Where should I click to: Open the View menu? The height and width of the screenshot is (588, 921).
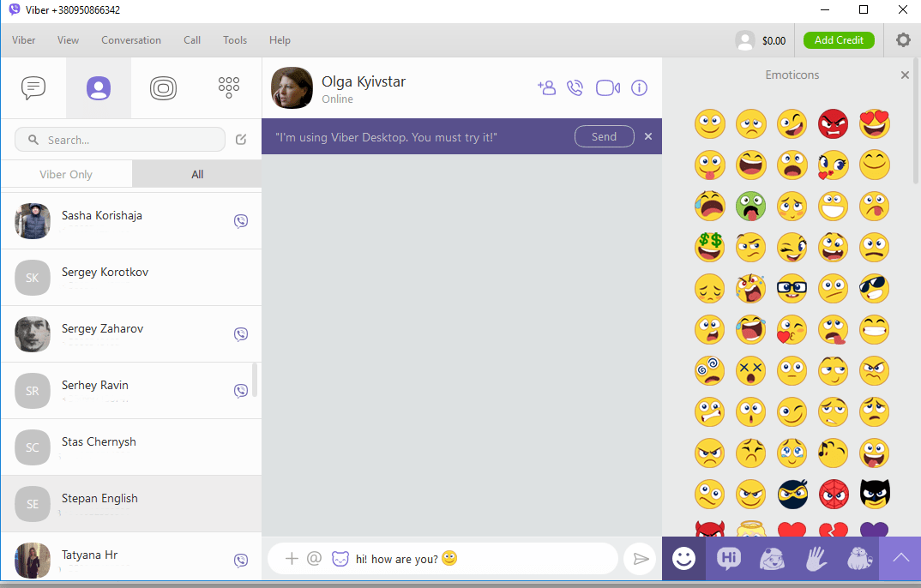coord(68,40)
